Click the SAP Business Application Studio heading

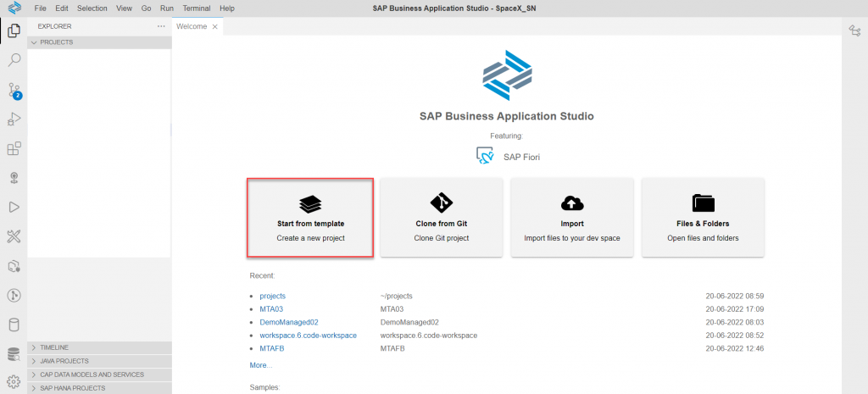[x=507, y=116]
